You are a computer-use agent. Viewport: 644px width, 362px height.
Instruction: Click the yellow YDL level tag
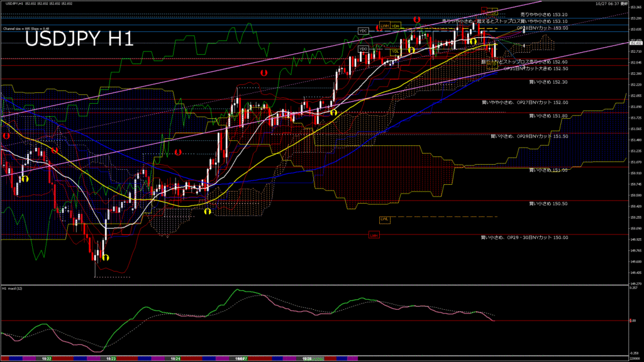tap(395, 52)
